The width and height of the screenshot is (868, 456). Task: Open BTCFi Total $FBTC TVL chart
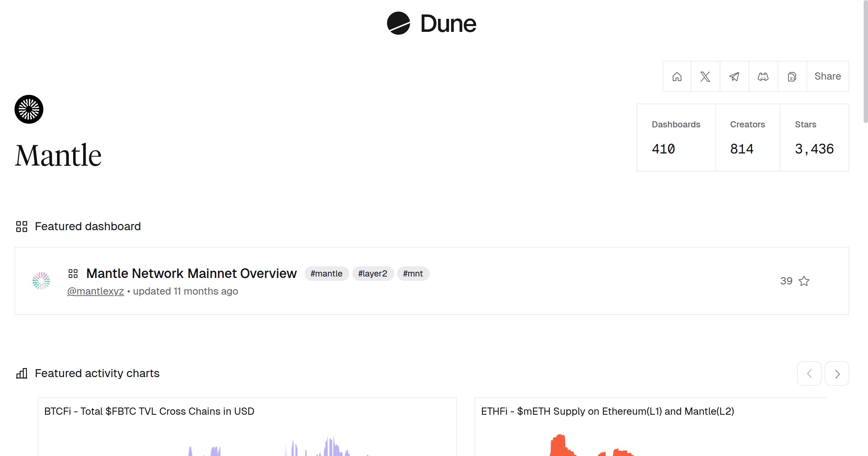click(149, 411)
